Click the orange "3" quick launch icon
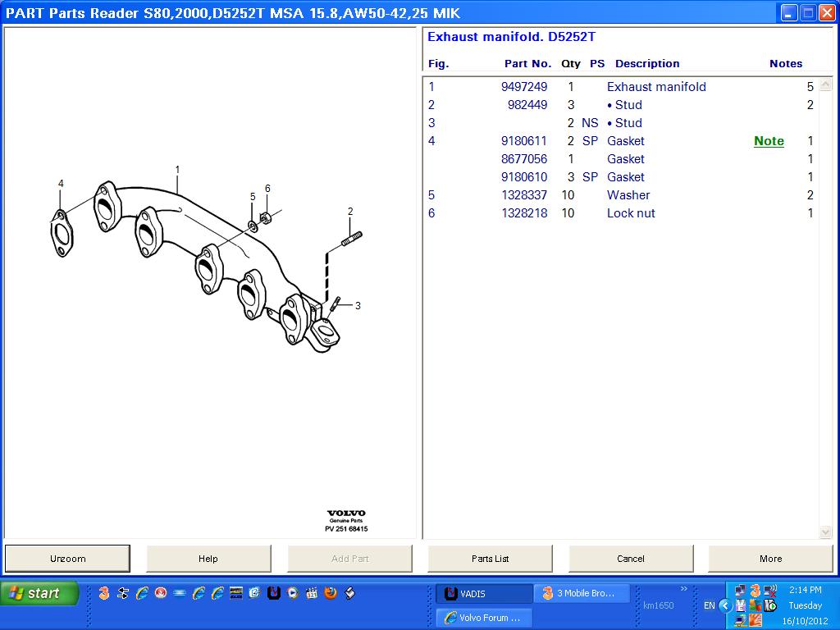This screenshot has height=630, width=840. click(105, 592)
